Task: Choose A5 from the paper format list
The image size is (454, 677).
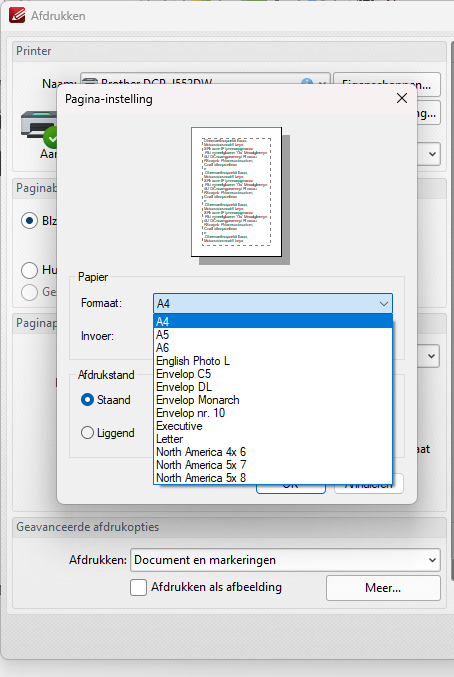Action: coord(273,335)
